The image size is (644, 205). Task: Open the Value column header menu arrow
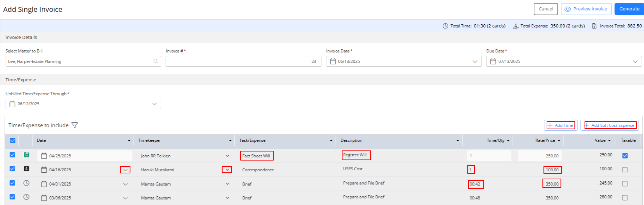[x=609, y=141]
